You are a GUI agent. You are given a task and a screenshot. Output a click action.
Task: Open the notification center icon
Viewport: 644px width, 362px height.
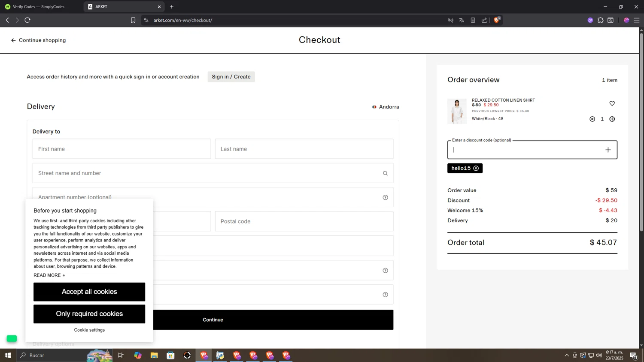(634, 355)
